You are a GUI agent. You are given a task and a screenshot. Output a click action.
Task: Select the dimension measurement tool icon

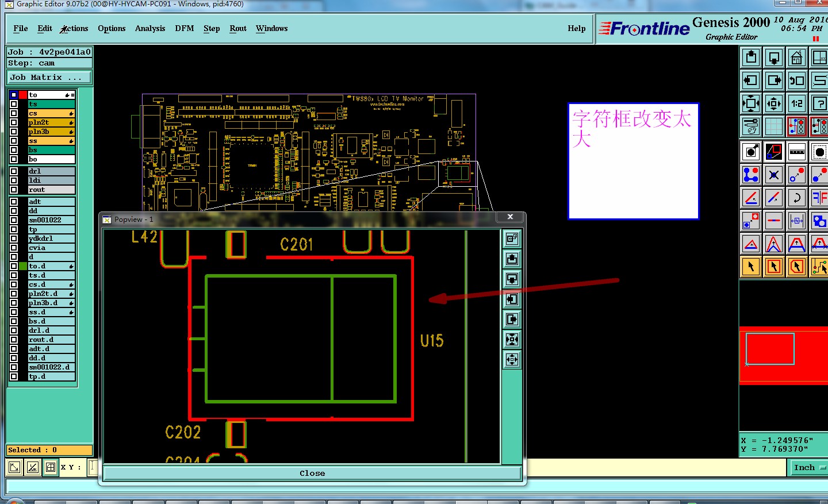point(797,221)
